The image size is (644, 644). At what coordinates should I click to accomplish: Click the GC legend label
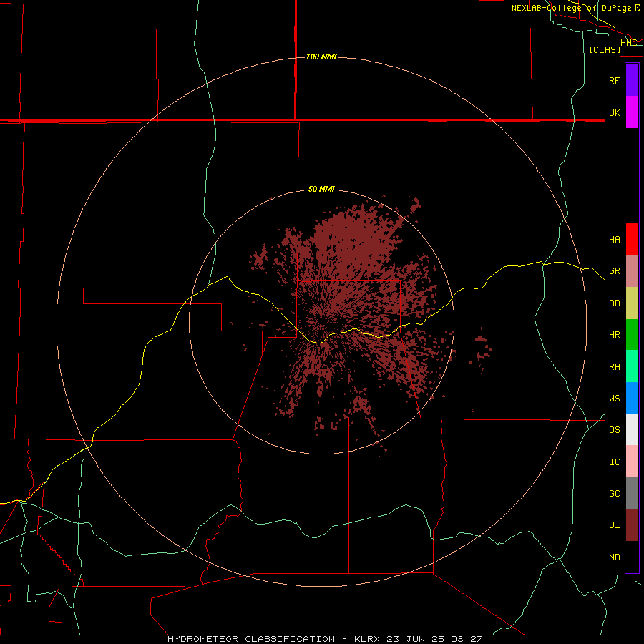coord(615,494)
